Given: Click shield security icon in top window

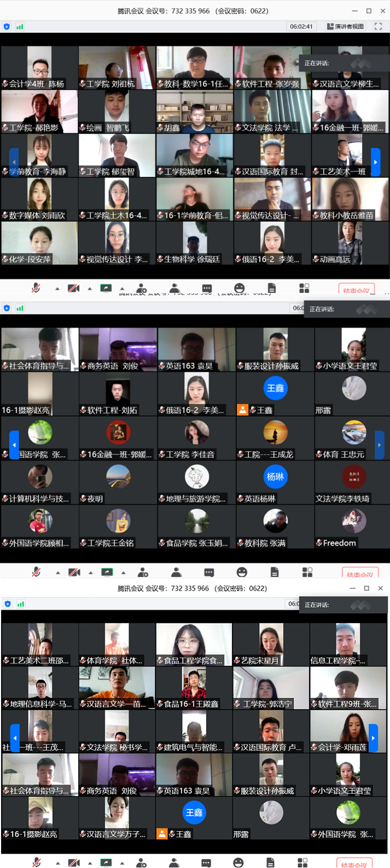Looking at the screenshot, I should 6,26.
